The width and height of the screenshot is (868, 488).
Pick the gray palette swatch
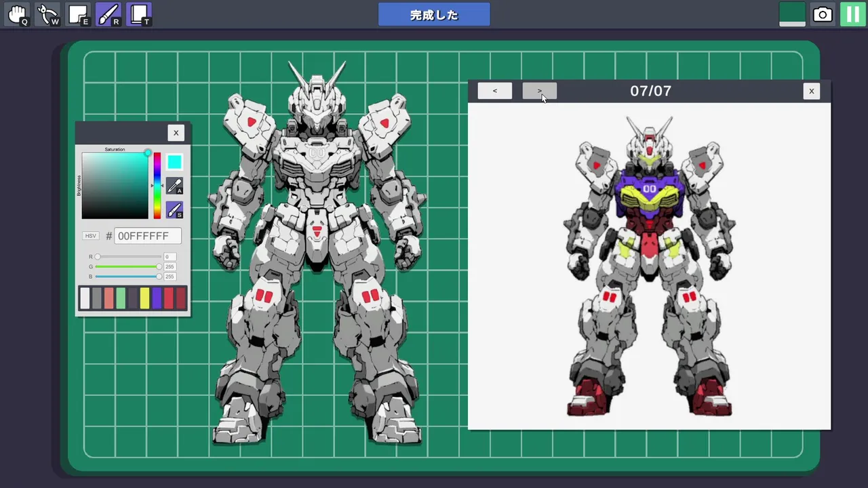click(x=97, y=298)
